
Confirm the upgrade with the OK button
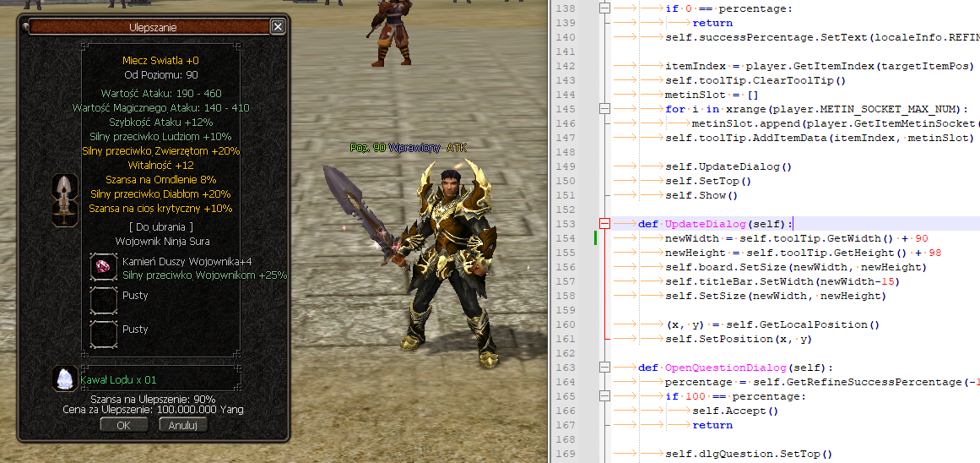point(123,425)
